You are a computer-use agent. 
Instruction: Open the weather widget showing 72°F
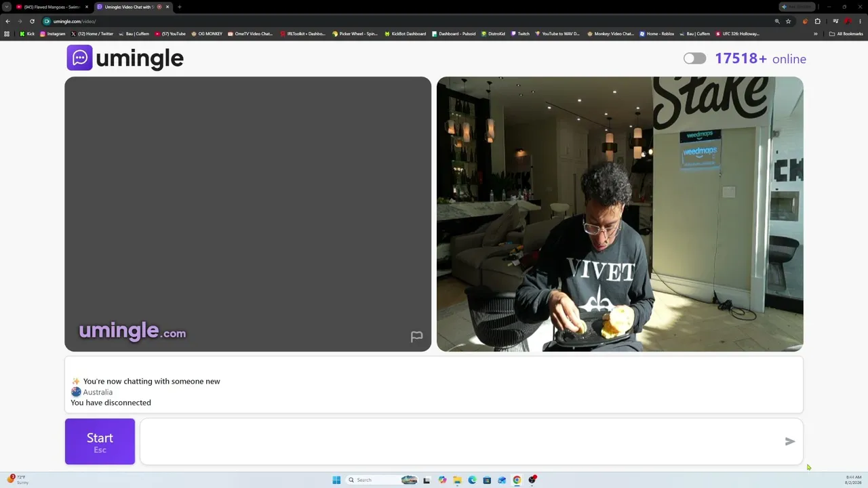18,479
